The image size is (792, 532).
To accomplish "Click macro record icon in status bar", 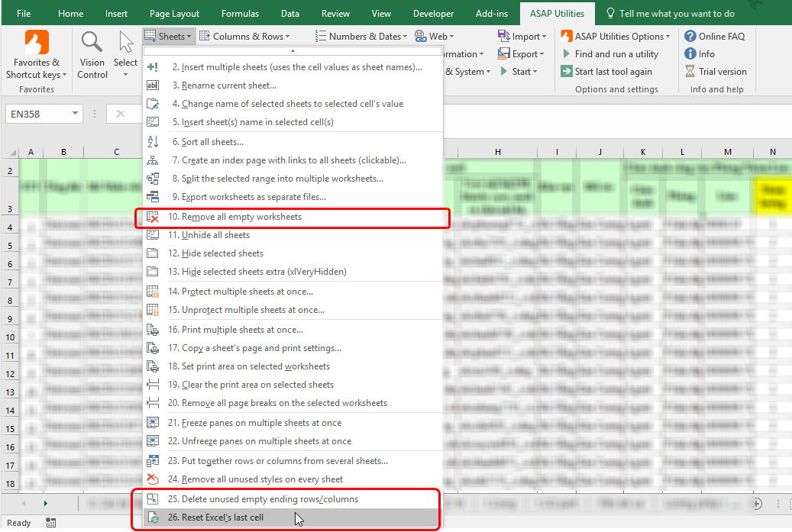I will (x=50, y=523).
